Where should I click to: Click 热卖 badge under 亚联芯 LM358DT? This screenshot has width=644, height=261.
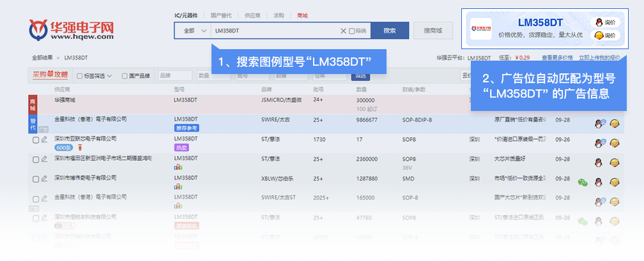click(x=181, y=147)
